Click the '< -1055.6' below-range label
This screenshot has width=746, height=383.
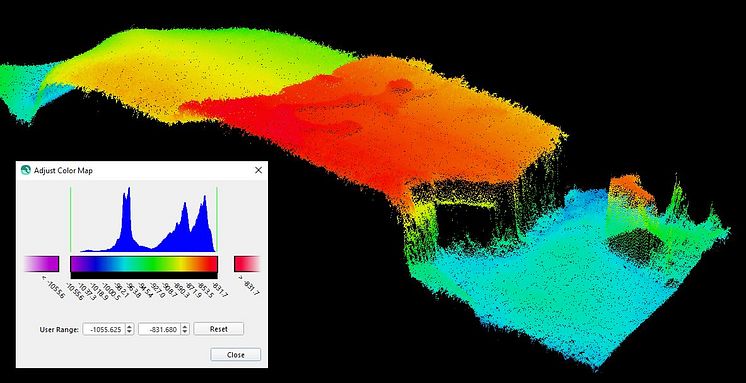coord(53,286)
